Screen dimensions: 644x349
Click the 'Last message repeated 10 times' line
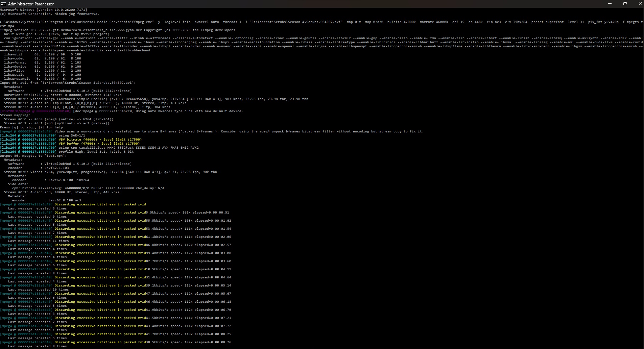(x=39, y=290)
